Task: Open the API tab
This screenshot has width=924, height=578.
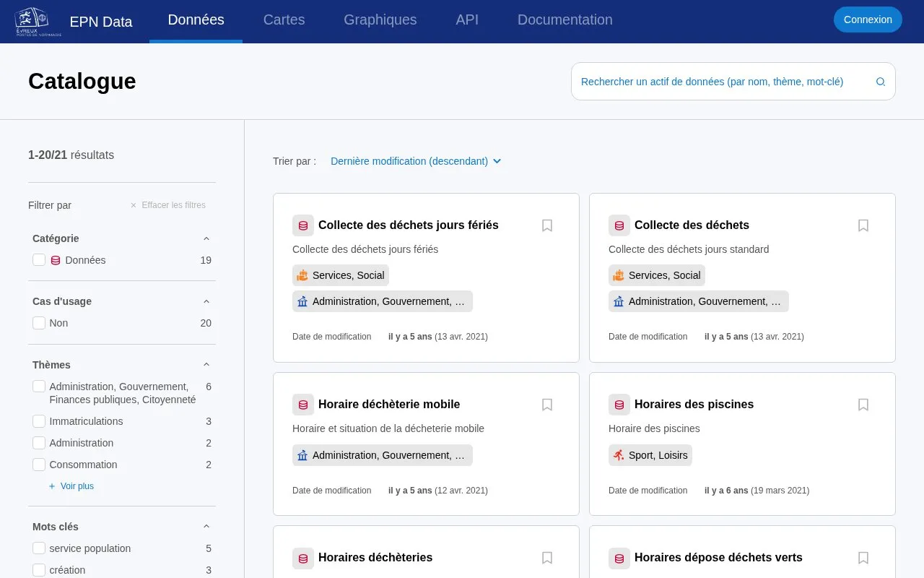Action: pyautogui.click(x=467, y=20)
